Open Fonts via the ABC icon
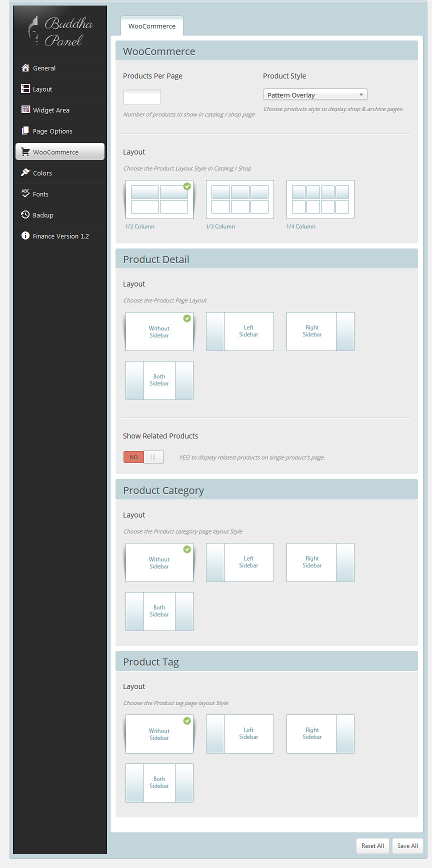432x868 pixels. tap(25, 193)
